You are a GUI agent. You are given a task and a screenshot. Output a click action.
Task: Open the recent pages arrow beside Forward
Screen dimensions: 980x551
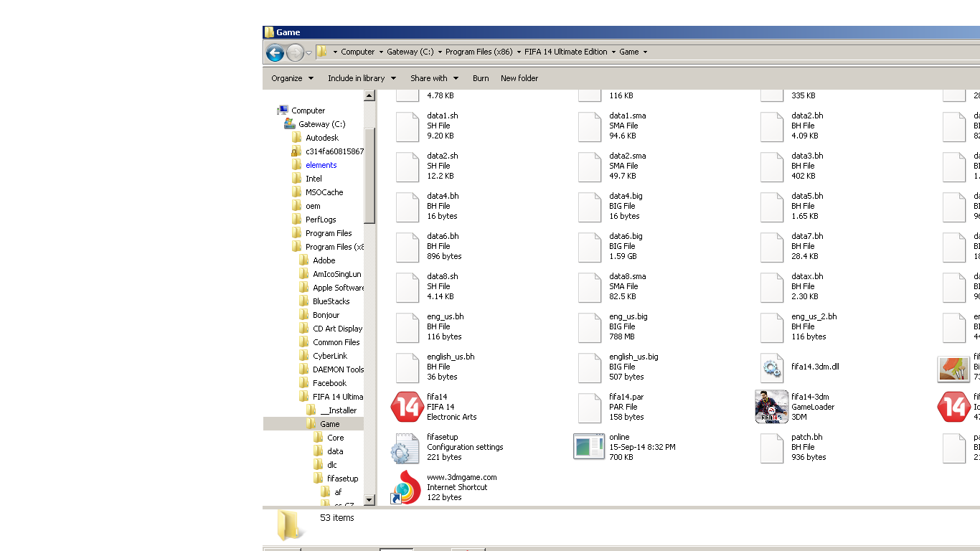pos(309,52)
